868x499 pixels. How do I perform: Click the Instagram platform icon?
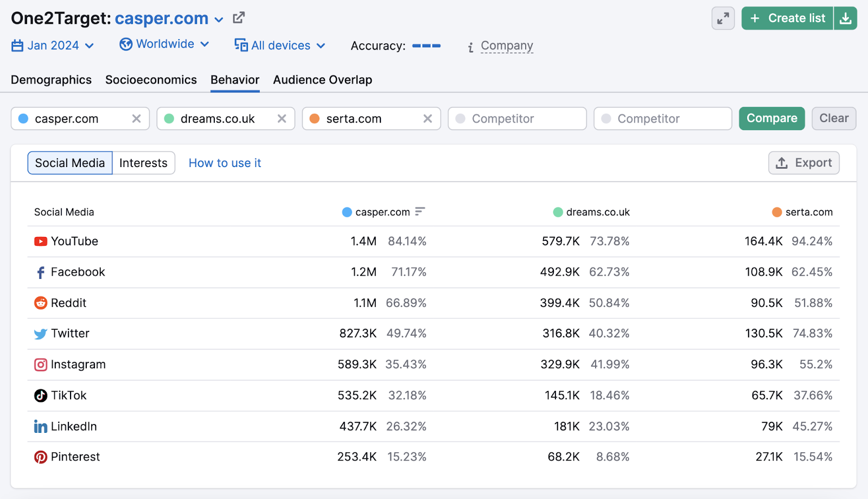(x=40, y=364)
